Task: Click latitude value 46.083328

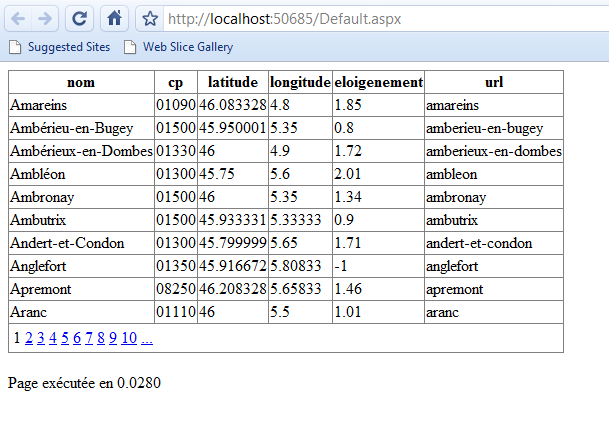Action: pos(233,105)
